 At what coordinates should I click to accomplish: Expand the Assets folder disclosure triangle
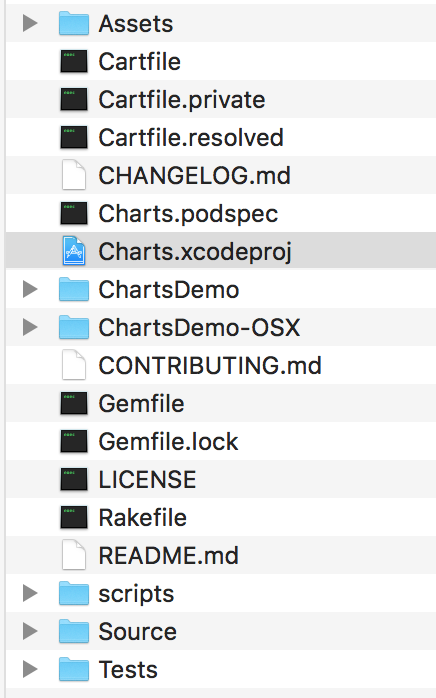tap(30, 23)
